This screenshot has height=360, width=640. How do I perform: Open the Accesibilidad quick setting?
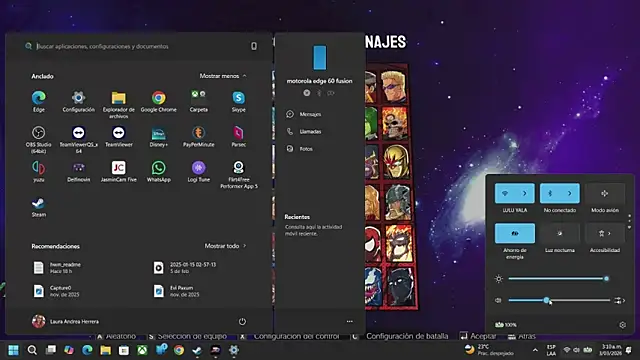604,233
